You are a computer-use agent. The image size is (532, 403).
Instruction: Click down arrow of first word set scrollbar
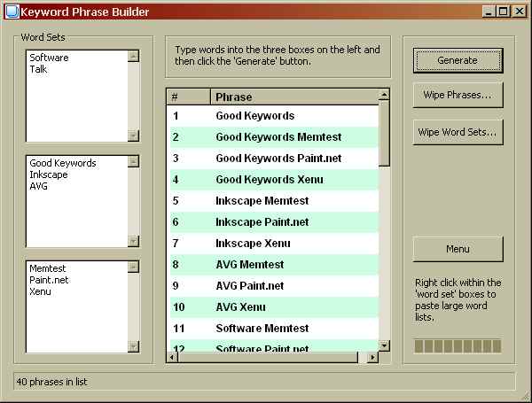tap(133, 136)
